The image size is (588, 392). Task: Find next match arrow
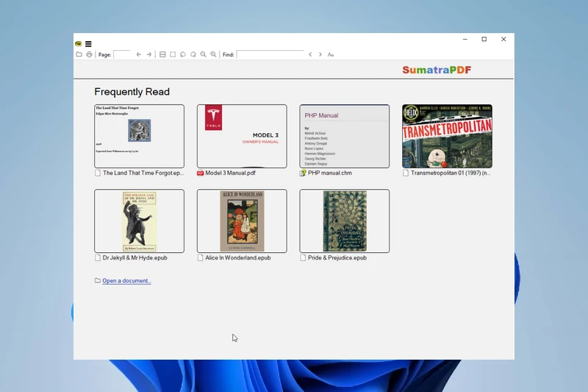click(320, 54)
